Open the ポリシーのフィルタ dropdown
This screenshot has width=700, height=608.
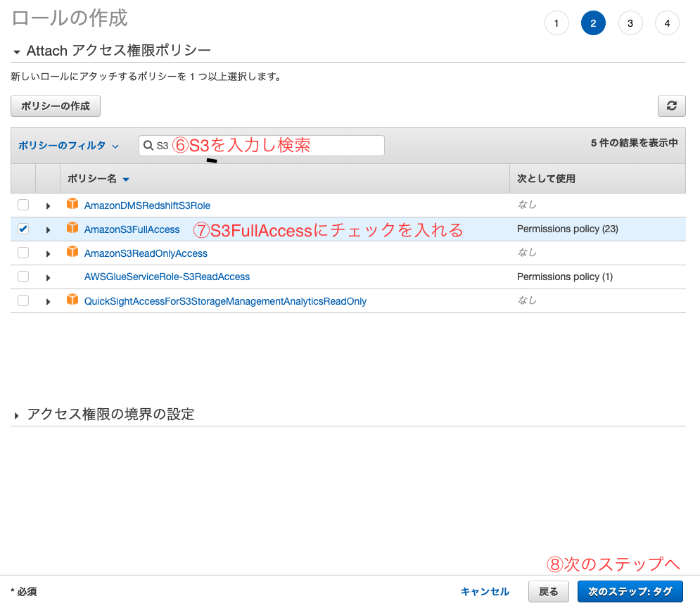[x=68, y=146]
